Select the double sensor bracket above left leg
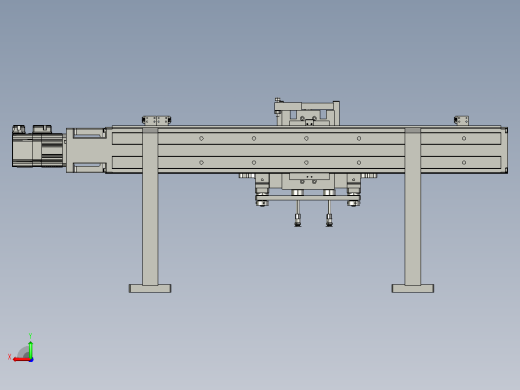The width and height of the screenshot is (520, 390). (156, 120)
